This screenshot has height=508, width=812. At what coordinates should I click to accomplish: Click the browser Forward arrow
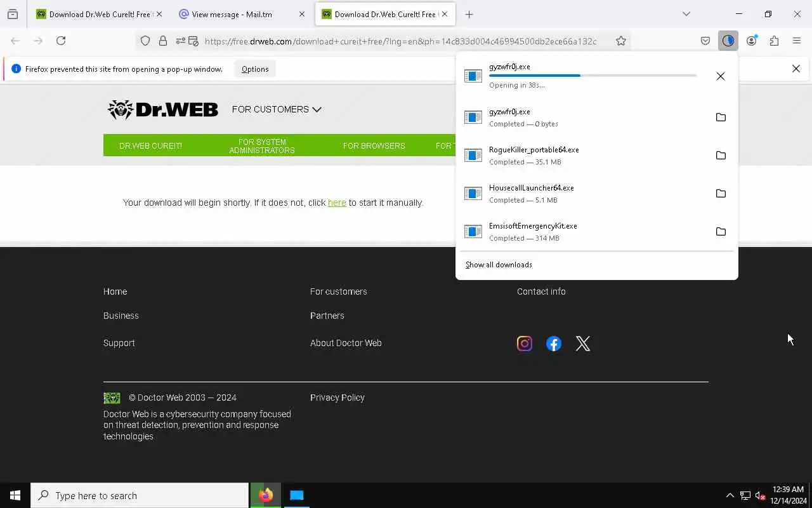click(x=38, y=41)
